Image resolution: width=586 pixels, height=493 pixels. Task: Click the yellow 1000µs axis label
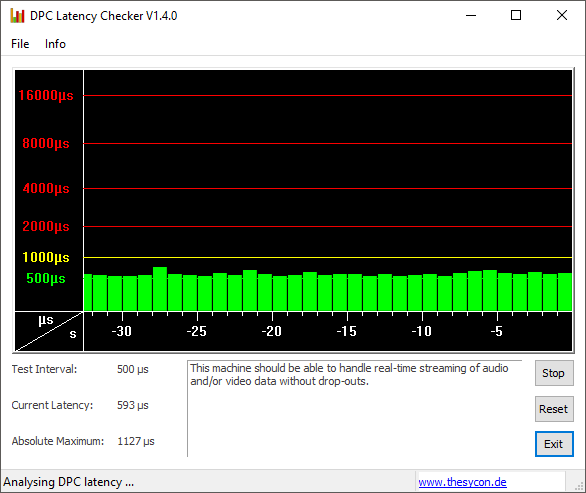click(x=46, y=257)
